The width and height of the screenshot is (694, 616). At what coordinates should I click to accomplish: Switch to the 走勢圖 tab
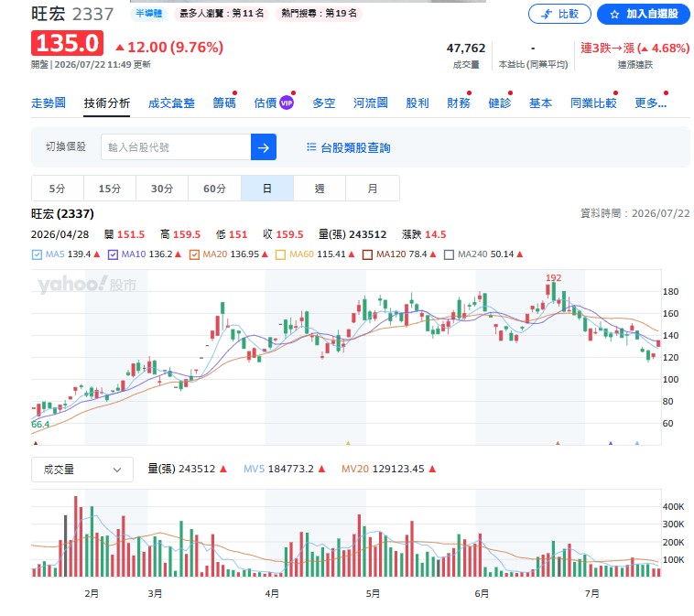pyautogui.click(x=49, y=103)
